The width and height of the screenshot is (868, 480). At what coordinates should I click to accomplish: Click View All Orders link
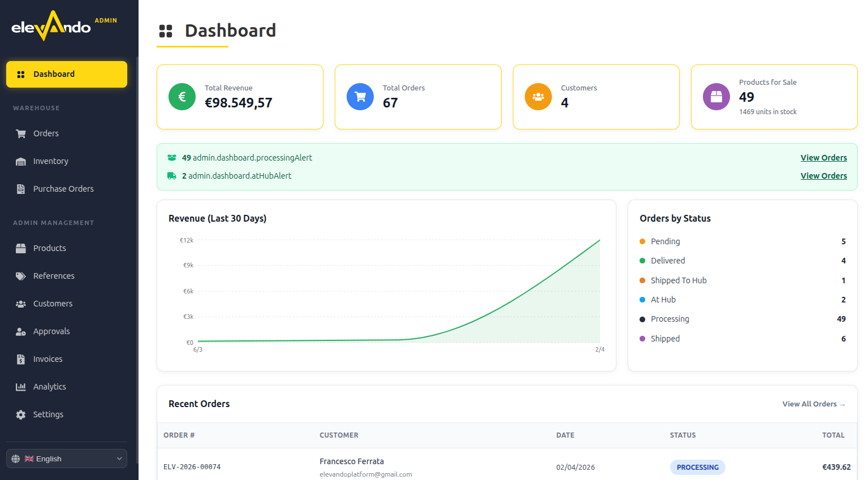coord(813,404)
